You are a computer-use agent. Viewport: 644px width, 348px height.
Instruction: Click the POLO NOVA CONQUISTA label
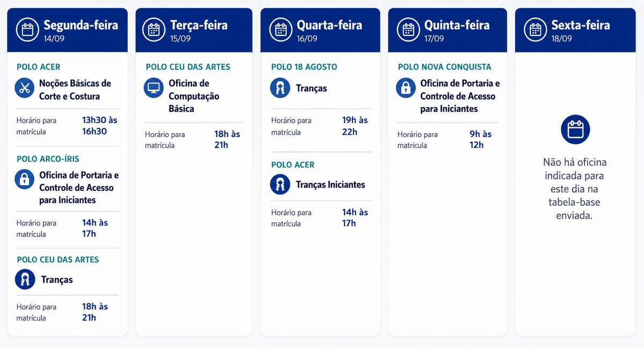[444, 67]
